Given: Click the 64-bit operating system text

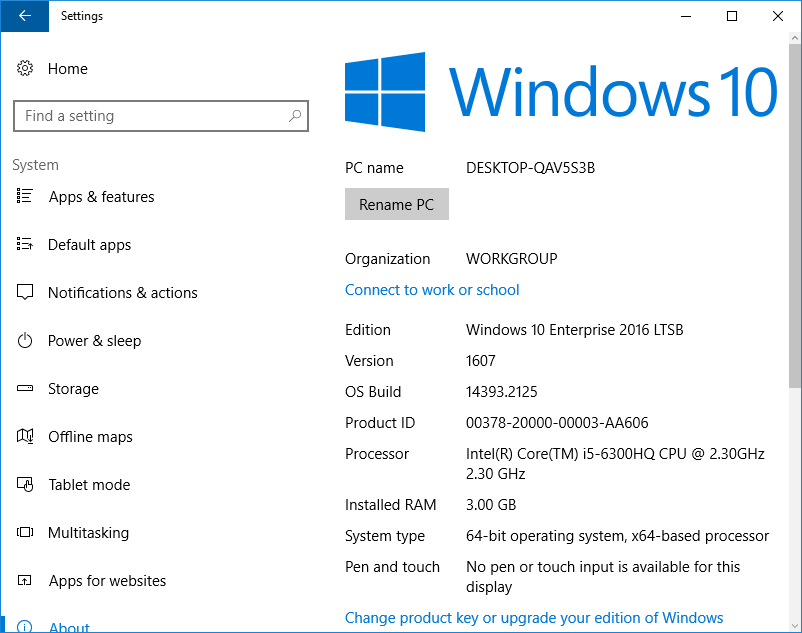Looking at the screenshot, I should 617,536.
